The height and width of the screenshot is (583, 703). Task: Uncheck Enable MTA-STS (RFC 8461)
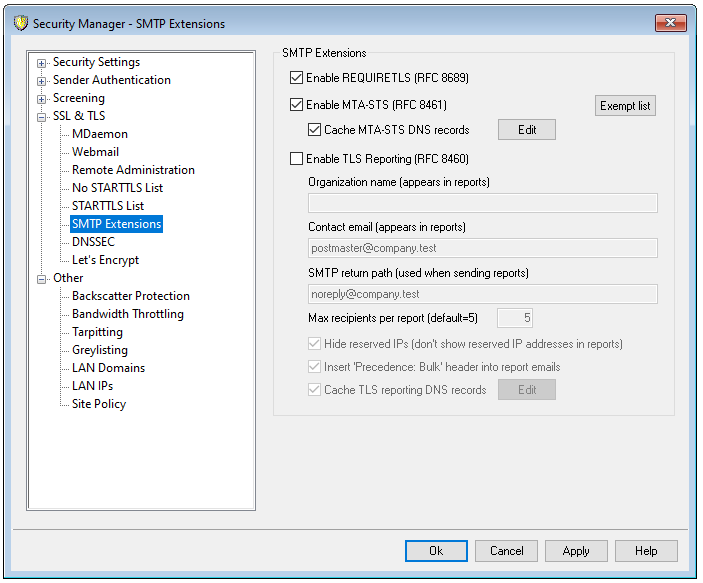tap(296, 105)
